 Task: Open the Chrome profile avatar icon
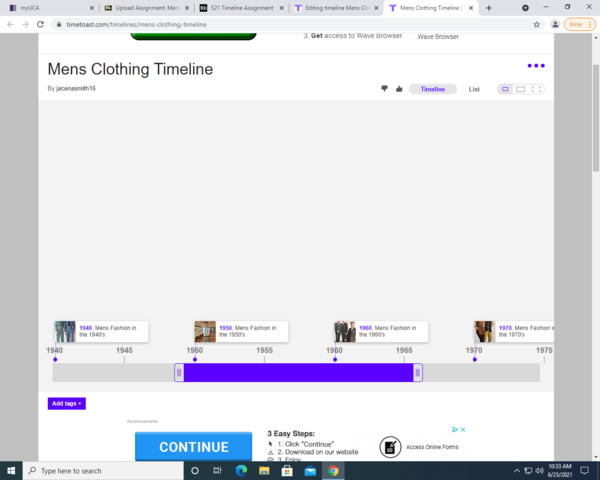(x=555, y=24)
